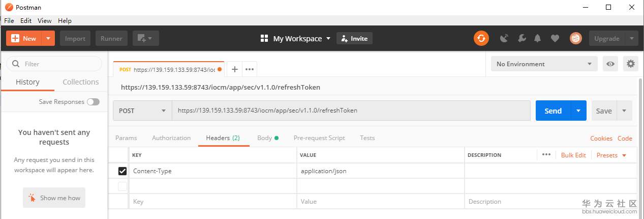Image resolution: width=644 pixels, height=219 pixels.
Task: Open manage environments gear icon
Action: 631,64
